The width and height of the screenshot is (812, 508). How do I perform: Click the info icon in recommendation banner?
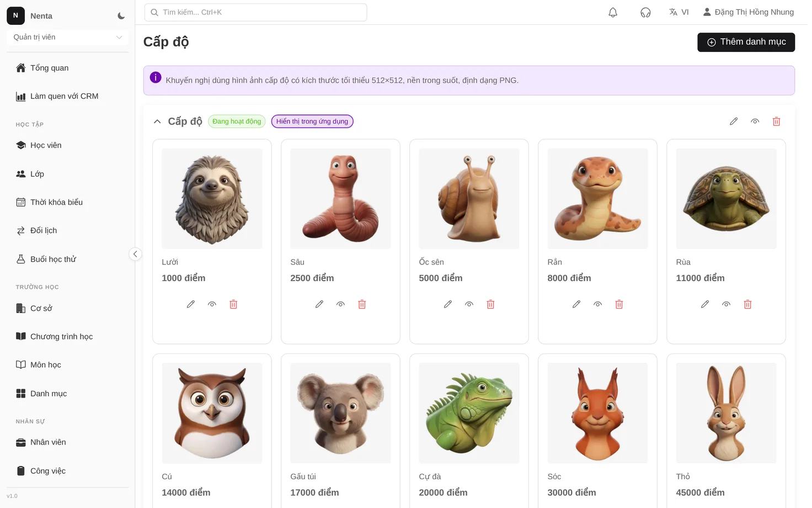click(156, 77)
